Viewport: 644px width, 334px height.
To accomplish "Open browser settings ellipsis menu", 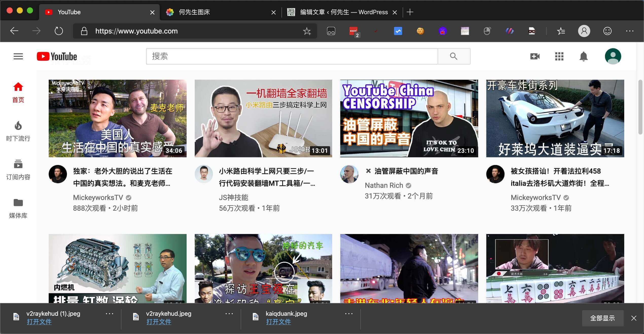I will 630,31.
